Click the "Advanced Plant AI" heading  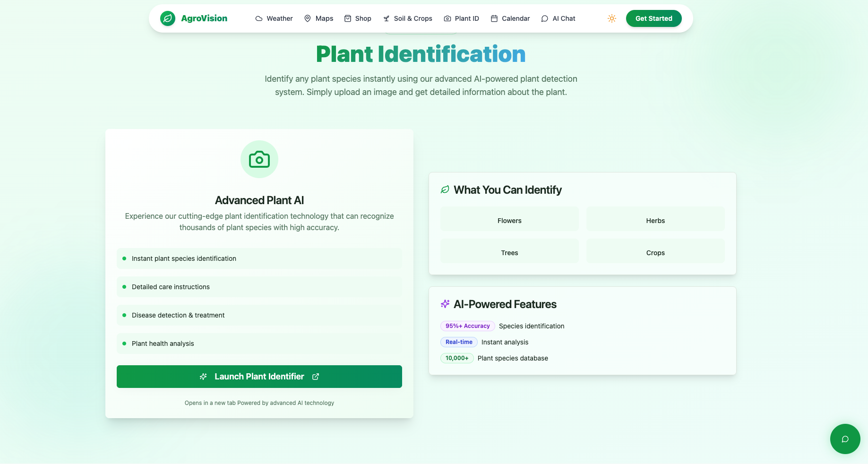click(x=259, y=200)
